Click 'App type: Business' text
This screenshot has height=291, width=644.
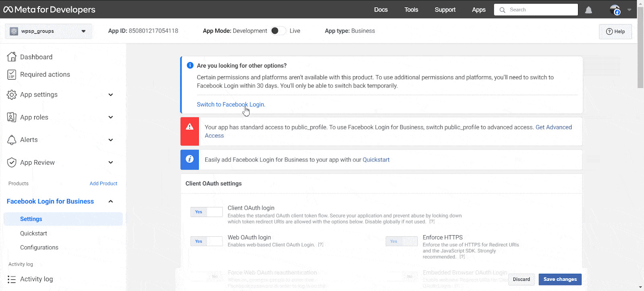[x=350, y=31]
